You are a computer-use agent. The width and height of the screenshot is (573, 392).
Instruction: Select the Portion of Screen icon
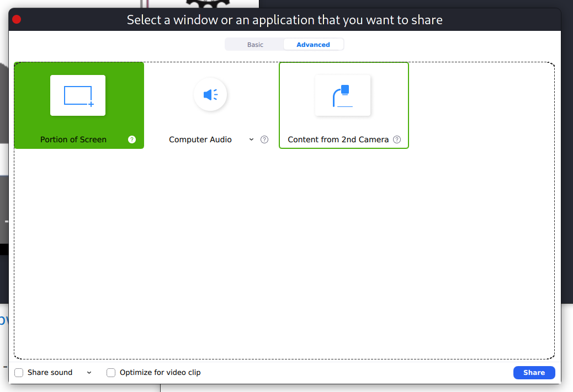click(78, 95)
